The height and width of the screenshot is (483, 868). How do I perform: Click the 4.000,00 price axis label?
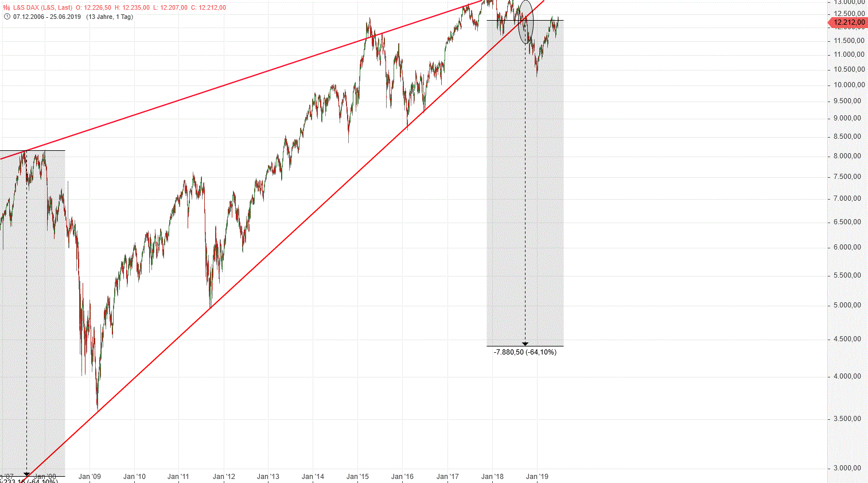847,376
